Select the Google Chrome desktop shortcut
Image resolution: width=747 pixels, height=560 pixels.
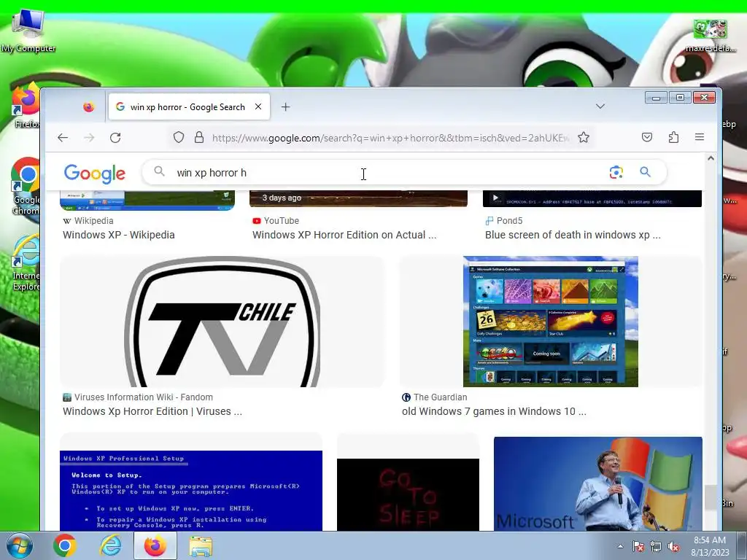pos(26,187)
